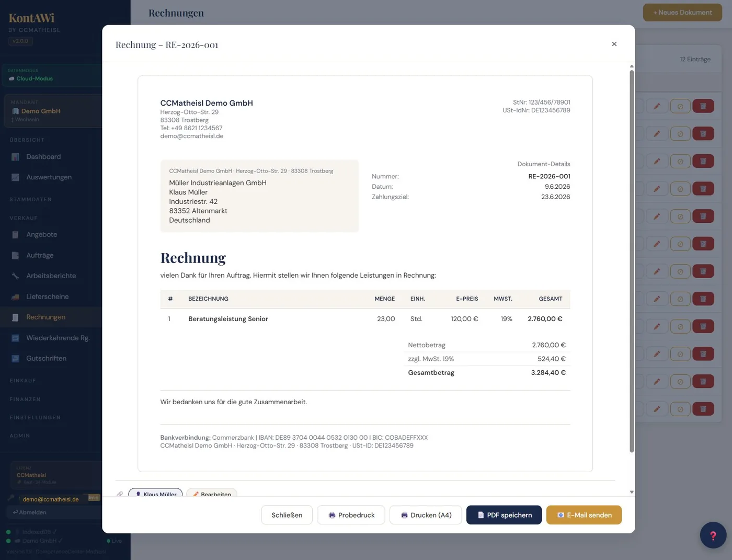The image size is (732, 560).
Task: Click the E-Preis value 120,00 €
Action: tap(464, 319)
